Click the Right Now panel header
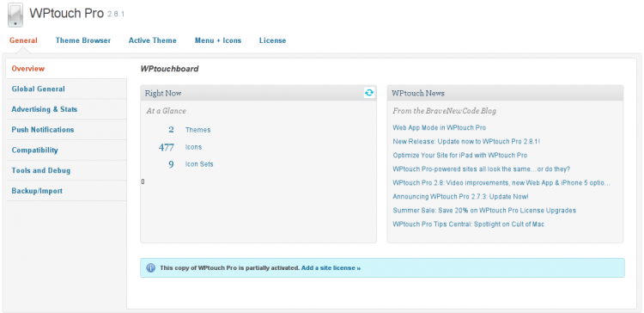 pyautogui.click(x=258, y=93)
